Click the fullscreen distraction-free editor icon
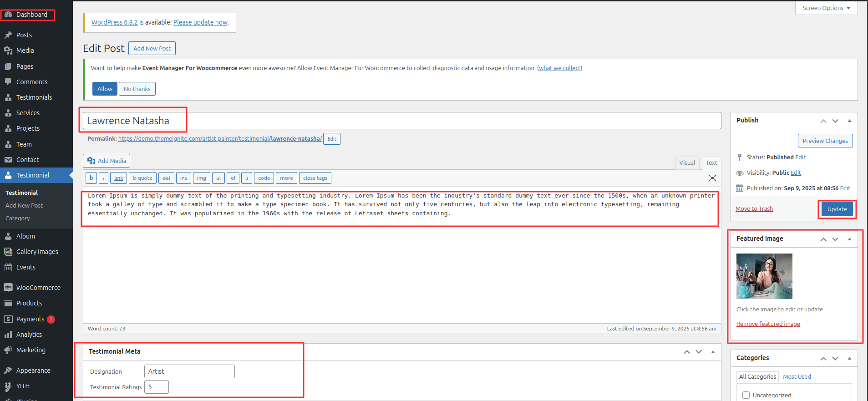The height and width of the screenshot is (401, 868). [712, 178]
